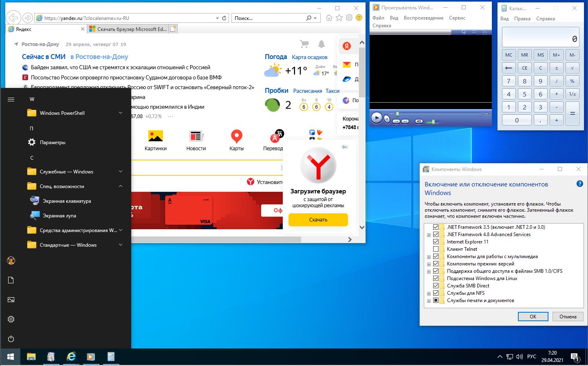The height and width of the screenshot is (366, 588).
Task: Open Yandex Картинки service
Action: pyautogui.click(x=155, y=140)
